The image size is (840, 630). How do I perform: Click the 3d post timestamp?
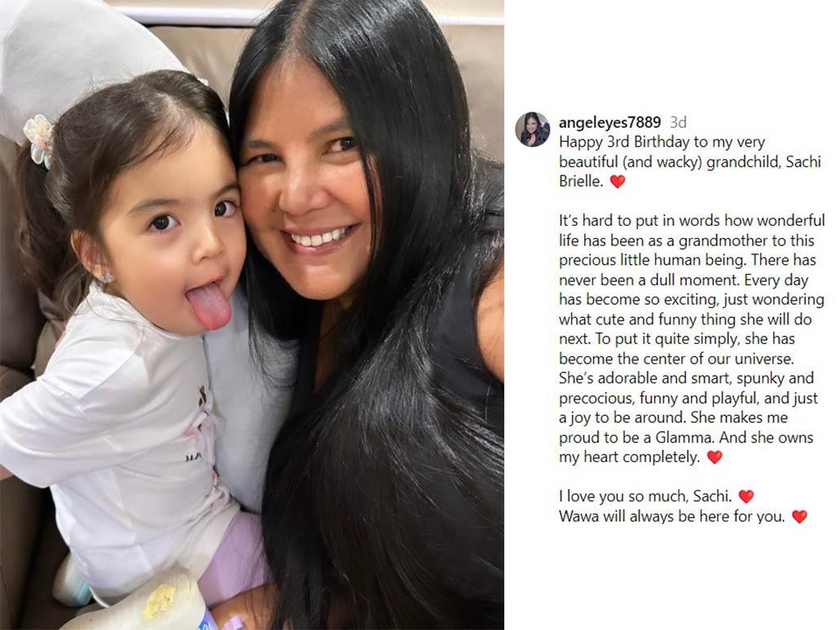(x=678, y=123)
